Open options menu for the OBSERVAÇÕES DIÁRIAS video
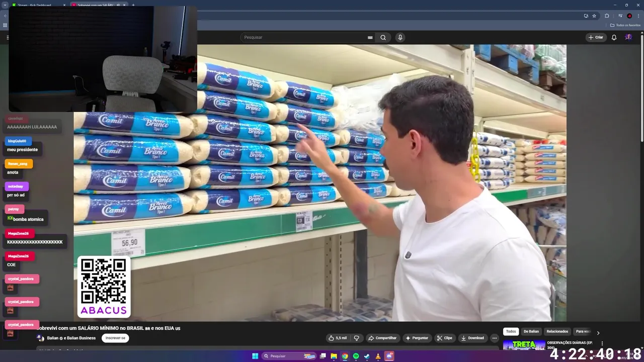The height and width of the screenshot is (362, 644). (x=602, y=344)
